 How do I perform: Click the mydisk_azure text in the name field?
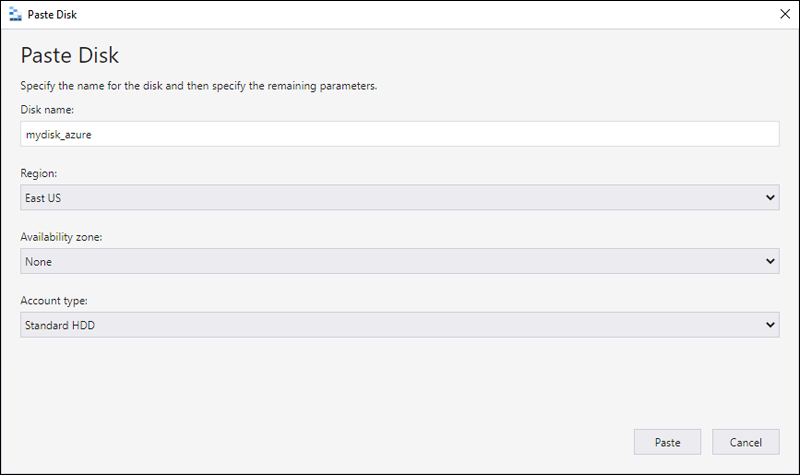[58, 134]
